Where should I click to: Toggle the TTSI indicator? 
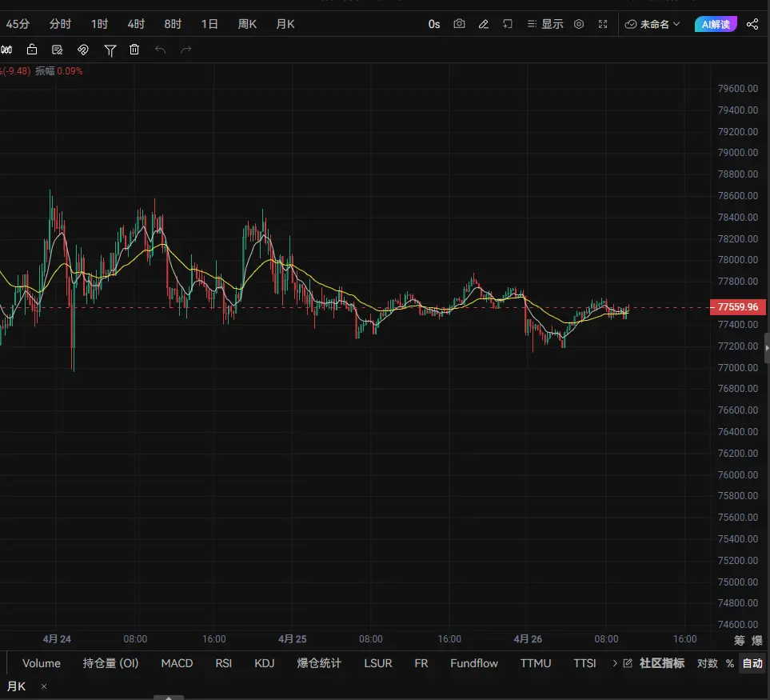click(x=584, y=663)
